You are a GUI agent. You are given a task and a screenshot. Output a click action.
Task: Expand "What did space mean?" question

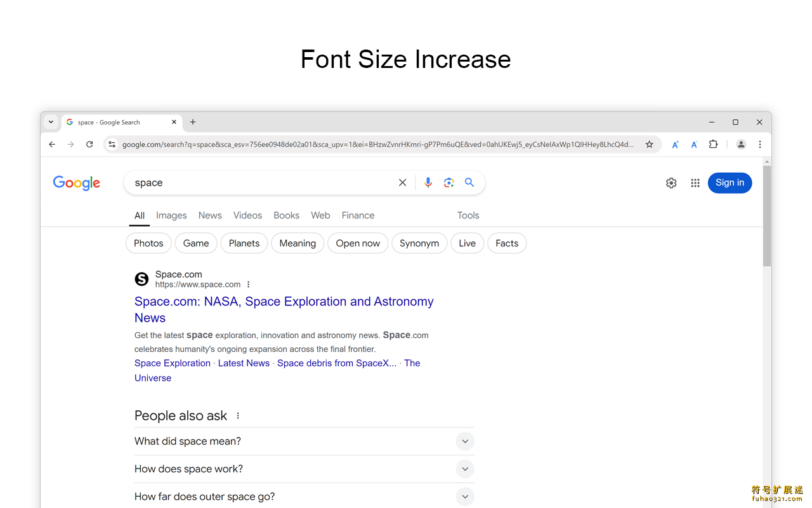[x=465, y=441]
